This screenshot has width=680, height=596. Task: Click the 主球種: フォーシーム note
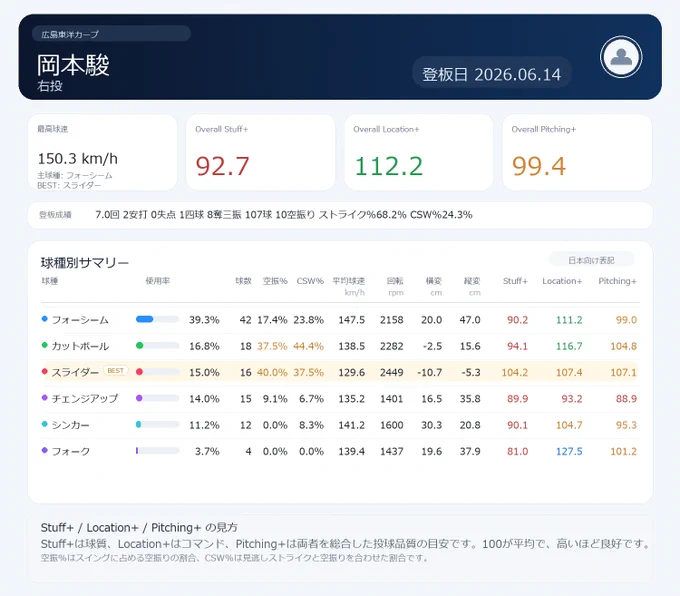tap(75, 176)
